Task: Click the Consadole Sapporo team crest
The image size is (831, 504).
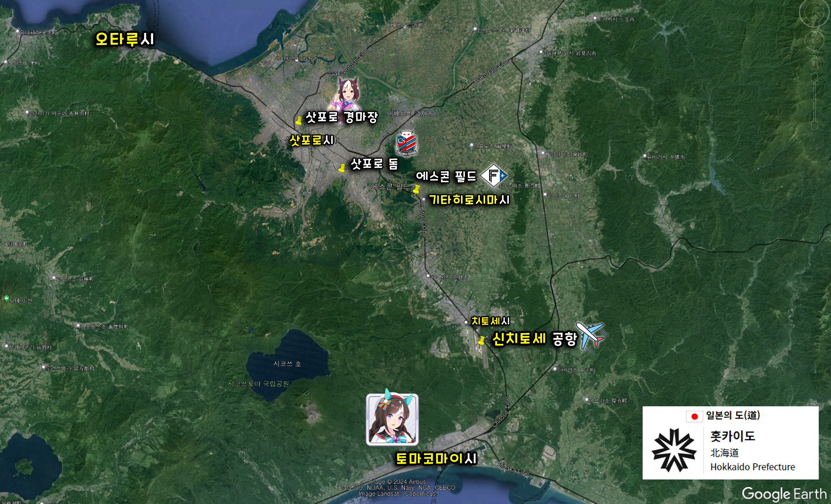Action: click(x=406, y=143)
